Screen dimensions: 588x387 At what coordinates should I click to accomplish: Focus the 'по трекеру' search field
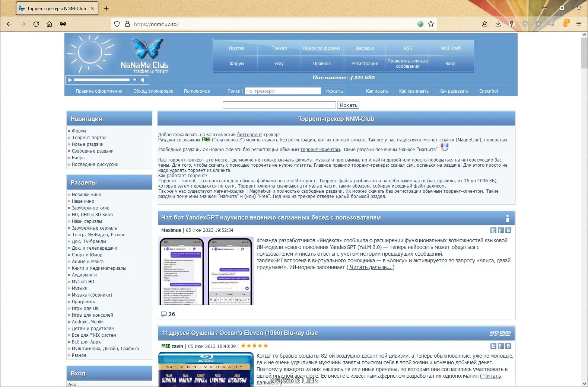[283, 91]
